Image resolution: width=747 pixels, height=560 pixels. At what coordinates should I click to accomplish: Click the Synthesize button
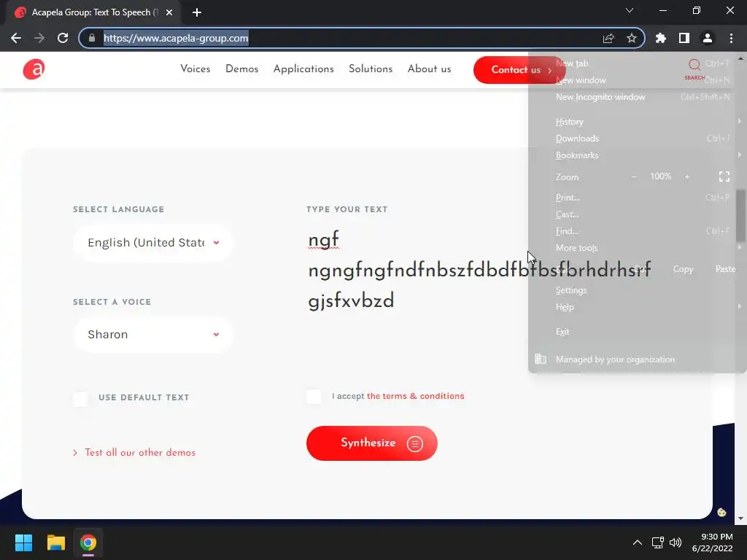371,443
